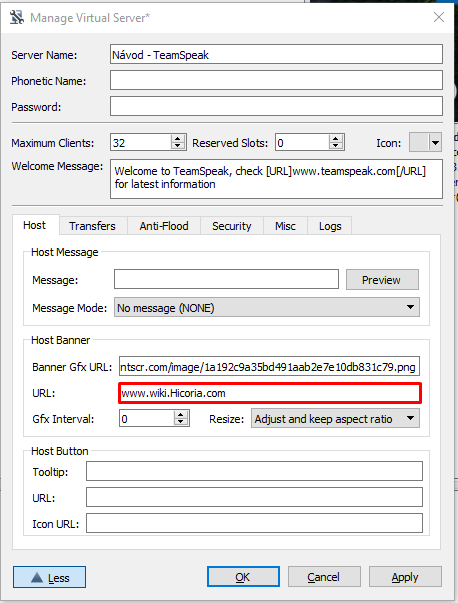
Task: Decrease Maximum Clients with down arrow
Action: (x=177, y=147)
